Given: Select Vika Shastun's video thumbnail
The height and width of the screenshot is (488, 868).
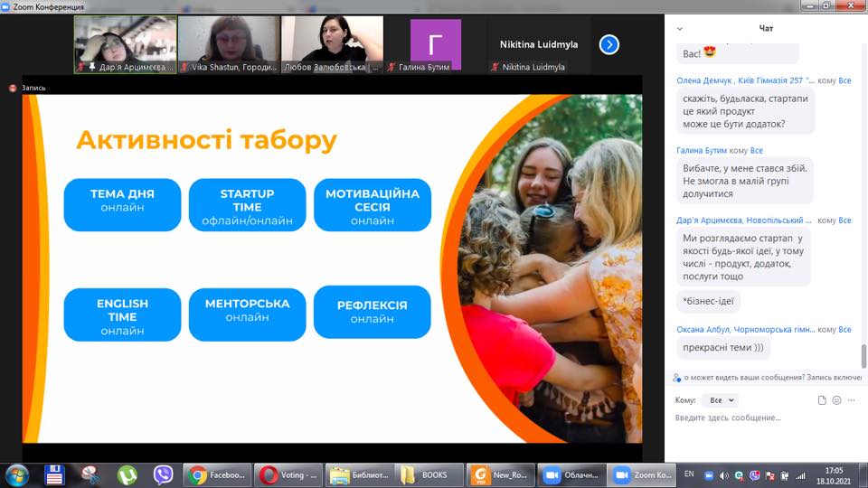Looking at the screenshot, I should [228, 43].
